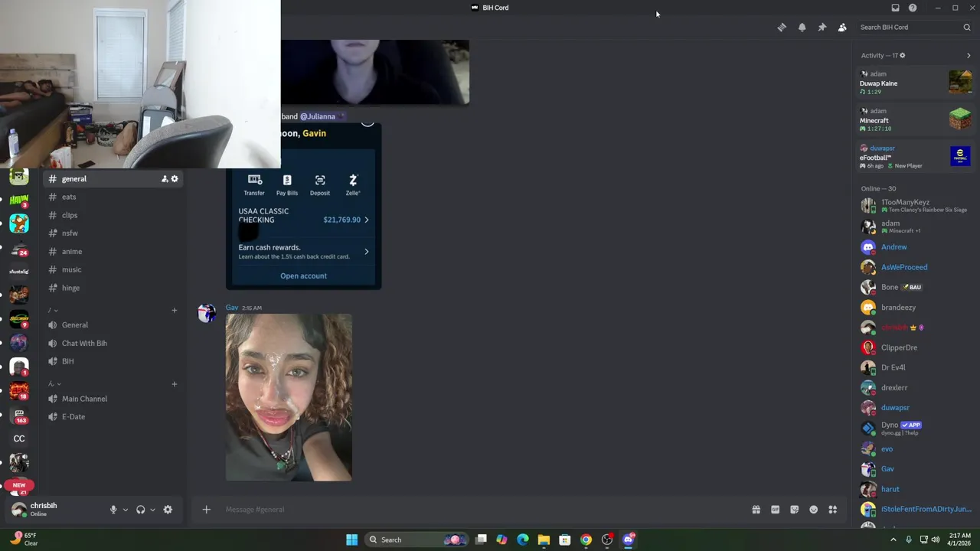Viewport: 980px width, 551px height.
Task: Edit general channel settings gear
Action: pos(175,179)
